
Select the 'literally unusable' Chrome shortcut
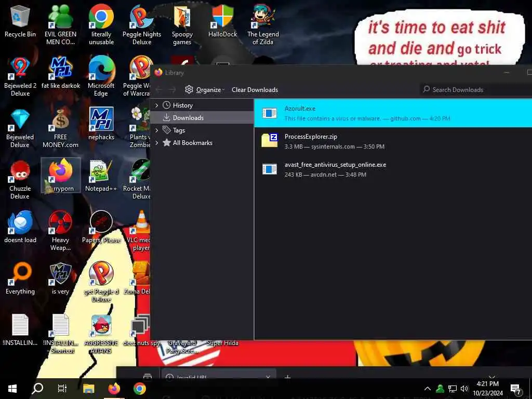101,25
